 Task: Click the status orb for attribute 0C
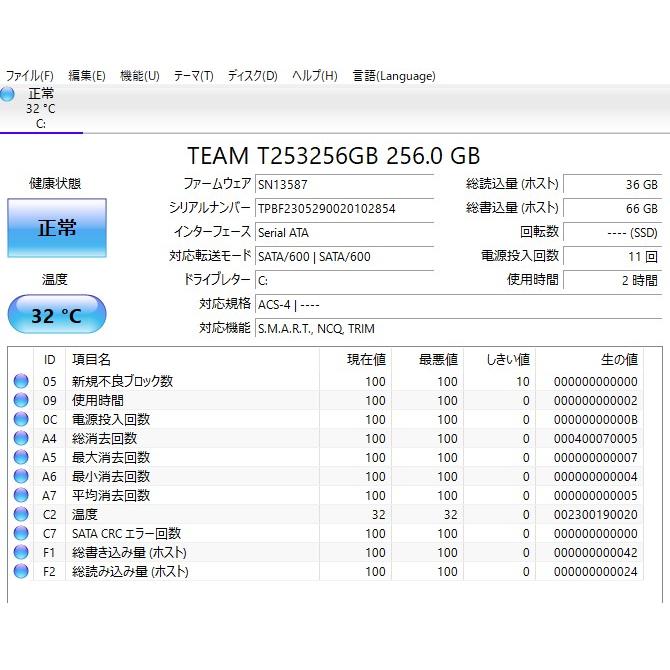tap(21, 419)
